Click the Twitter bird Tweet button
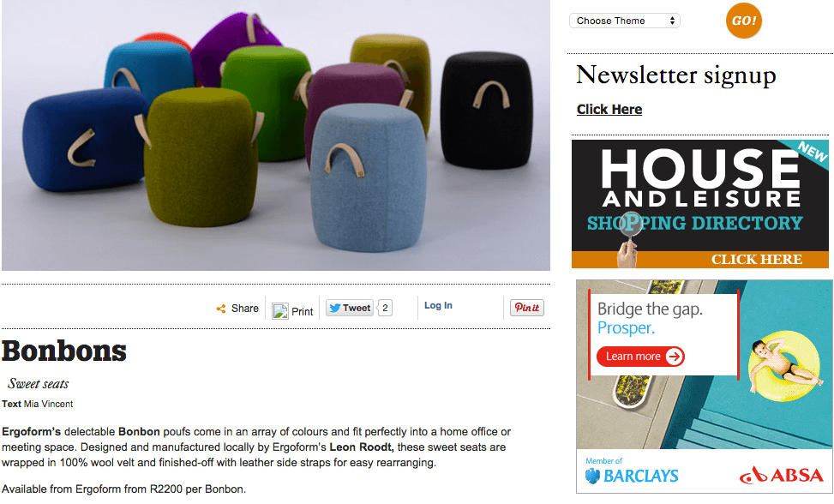 pos(350,308)
